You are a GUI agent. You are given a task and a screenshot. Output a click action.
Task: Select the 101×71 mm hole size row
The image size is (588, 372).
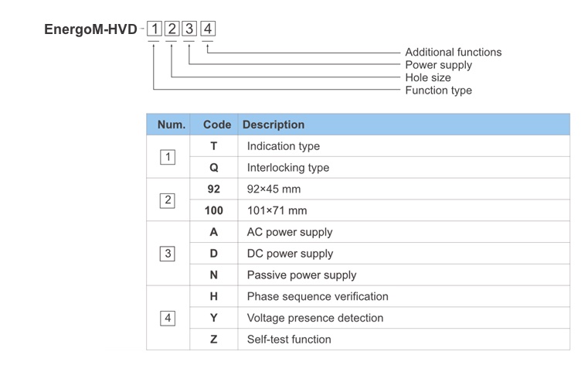point(278,210)
